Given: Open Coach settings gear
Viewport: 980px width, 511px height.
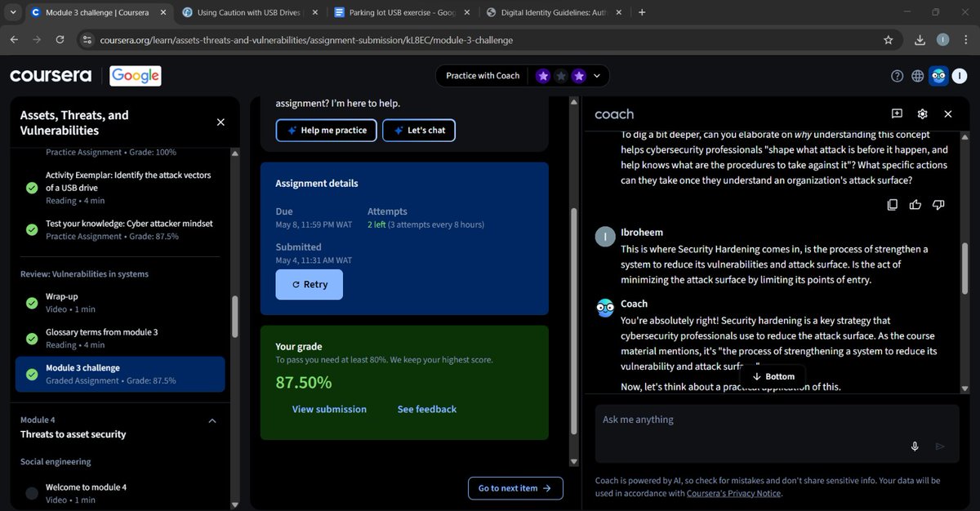Looking at the screenshot, I should tap(922, 114).
